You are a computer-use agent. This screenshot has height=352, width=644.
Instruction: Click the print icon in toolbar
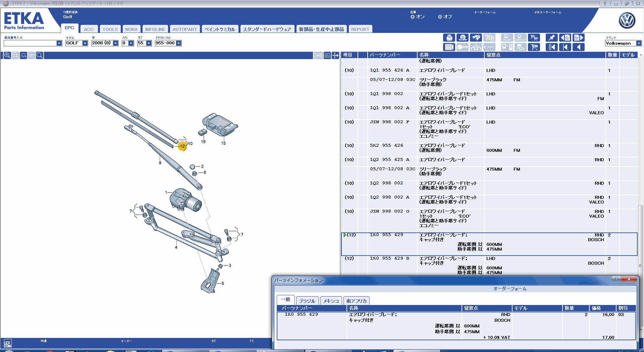449,38
